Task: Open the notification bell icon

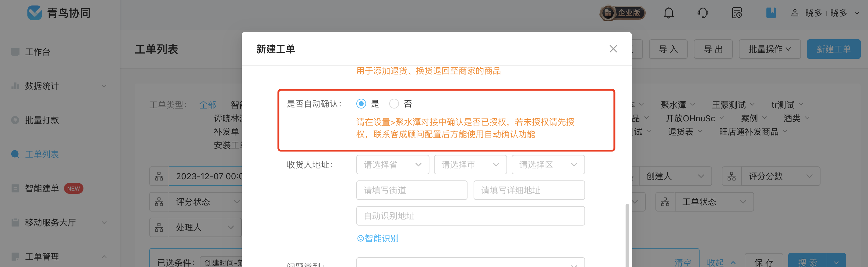Action: (669, 13)
